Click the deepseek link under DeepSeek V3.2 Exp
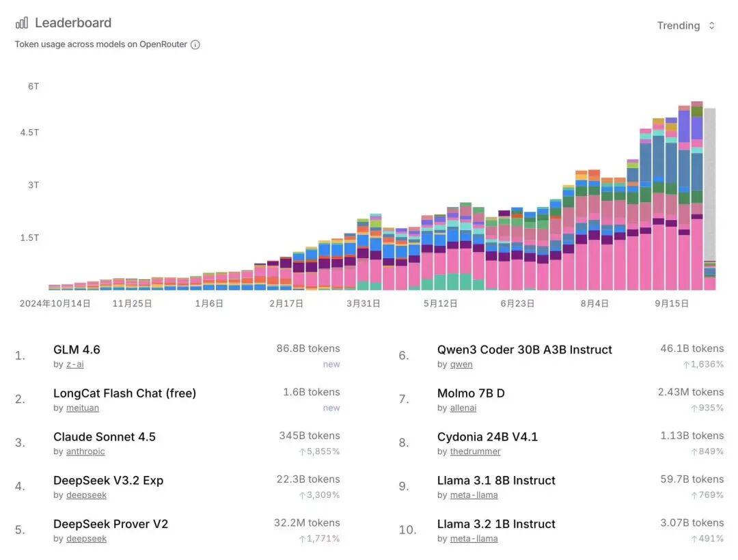738x560 pixels. pos(86,495)
